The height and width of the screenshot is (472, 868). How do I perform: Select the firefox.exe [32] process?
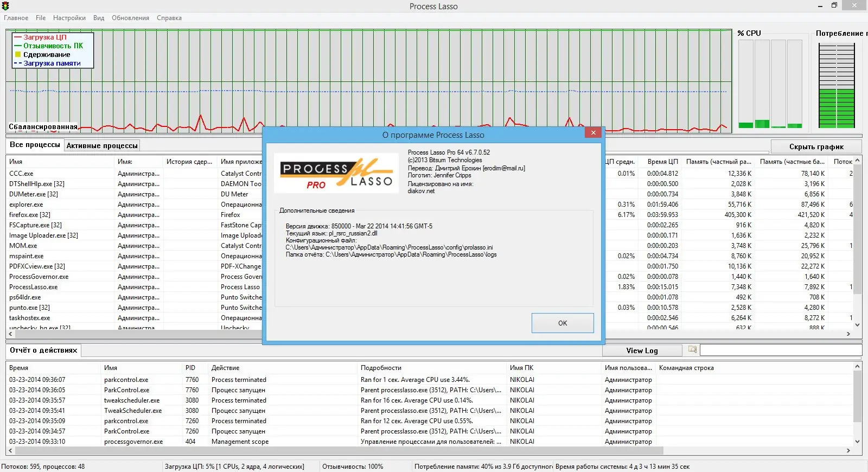click(30, 215)
